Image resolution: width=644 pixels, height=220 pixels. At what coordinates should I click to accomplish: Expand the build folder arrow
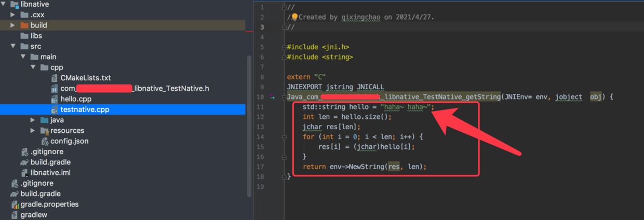[x=13, y=25]
